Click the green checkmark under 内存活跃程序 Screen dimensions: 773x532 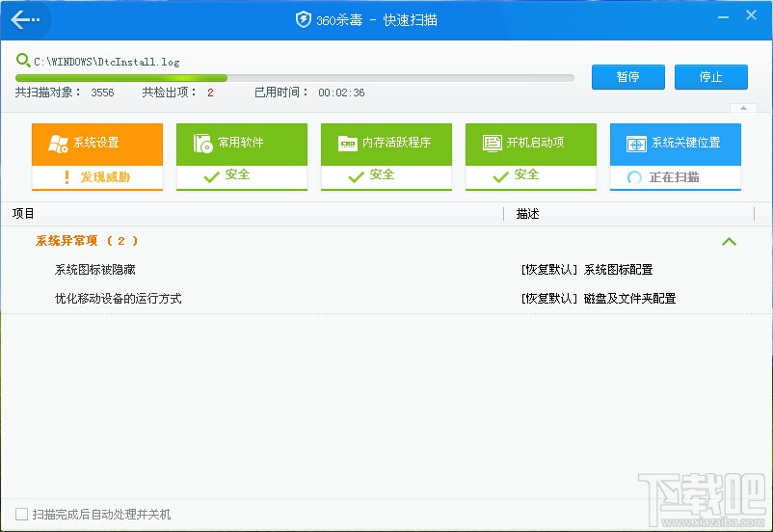pos(356,176)
